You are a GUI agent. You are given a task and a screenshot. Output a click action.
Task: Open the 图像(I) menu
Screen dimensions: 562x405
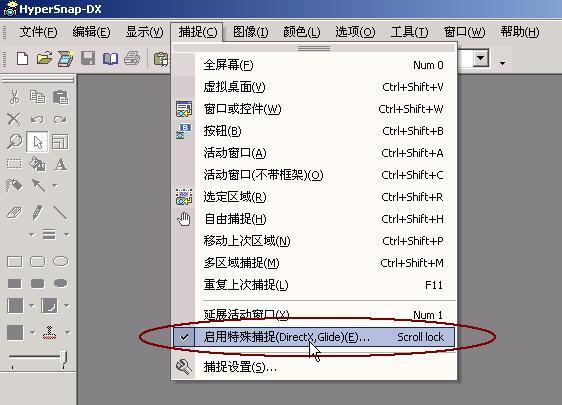point(250,32)
